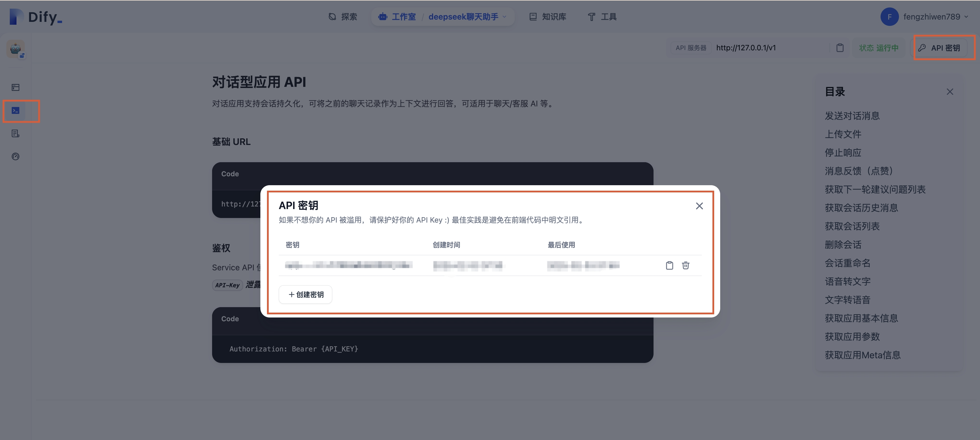Copy the API key using the clipboard icon

[670, 265]
